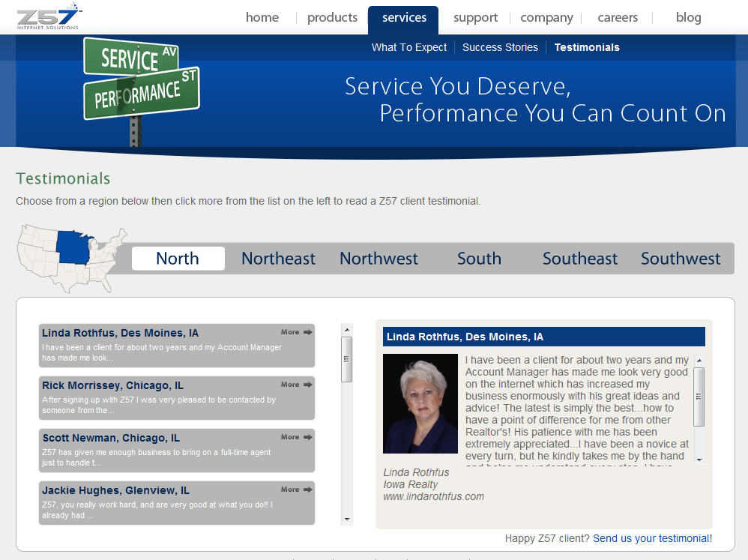Open Success Stories submenu link
Viewport: 748px width, 560px height.
[x=500, y=47]
